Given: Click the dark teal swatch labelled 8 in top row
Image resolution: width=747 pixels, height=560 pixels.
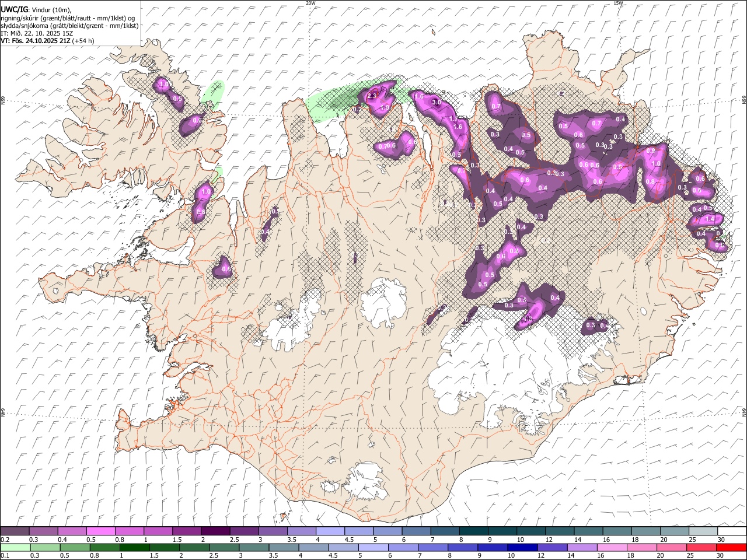Looking at the screenshot, I should pyautogui.click(x=473, y=531).
